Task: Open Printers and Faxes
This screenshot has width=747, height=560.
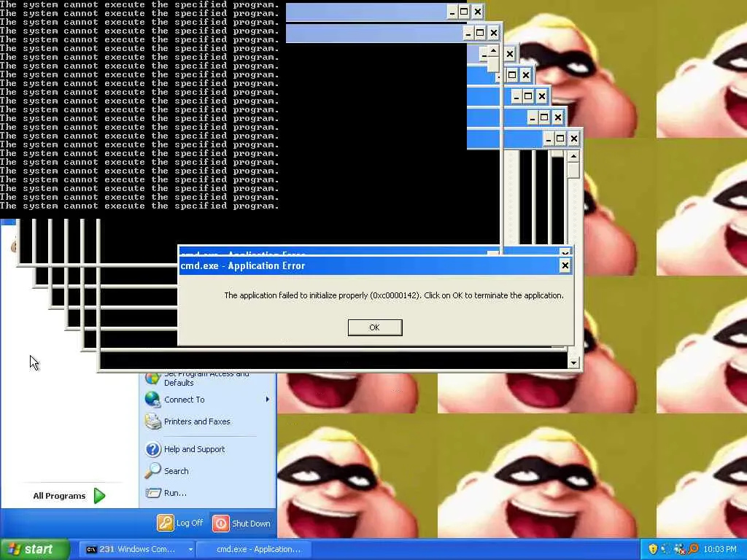Action: click(x=197, y=421)
